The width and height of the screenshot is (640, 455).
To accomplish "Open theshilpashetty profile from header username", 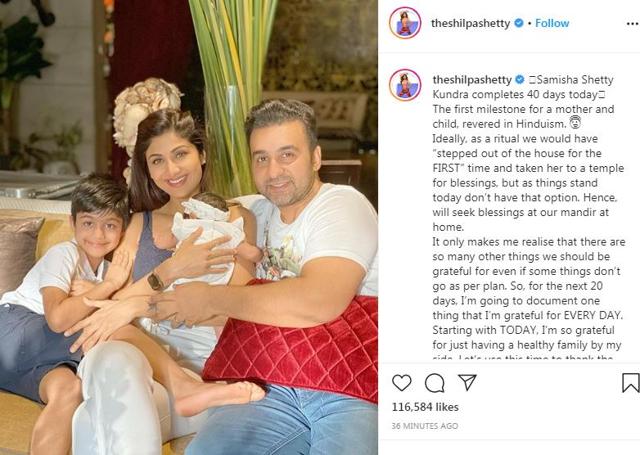I will click(x=471, y=24).
